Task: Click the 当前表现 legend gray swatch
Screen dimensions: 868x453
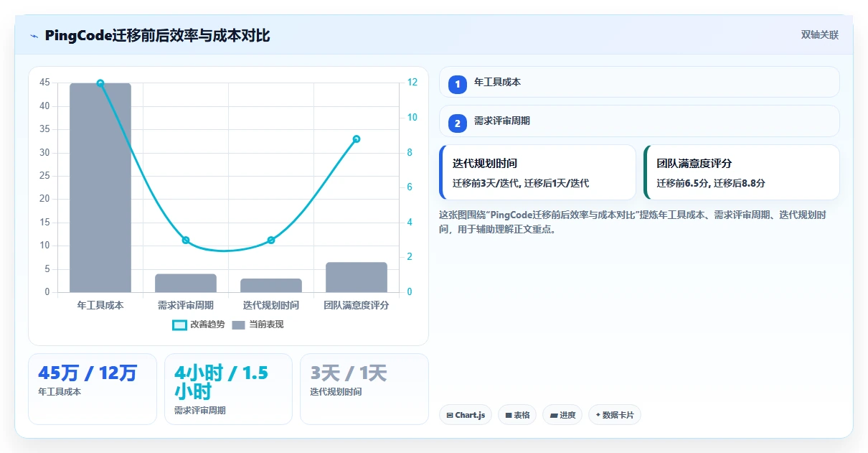Action: pos(239,325)
